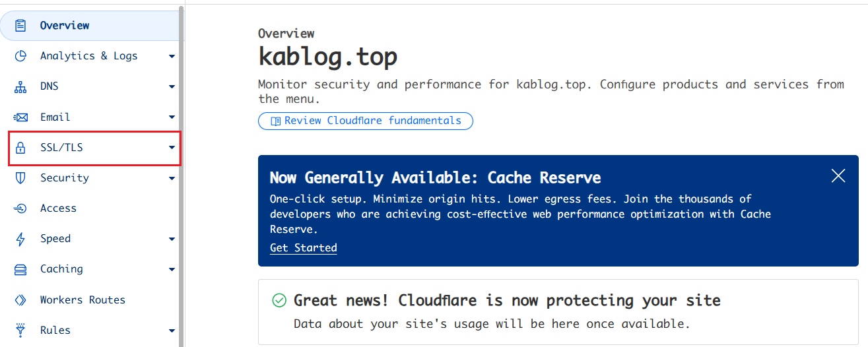
Task: Click the SSL/TLS padlock icon
Action: [x=20, y=148]
